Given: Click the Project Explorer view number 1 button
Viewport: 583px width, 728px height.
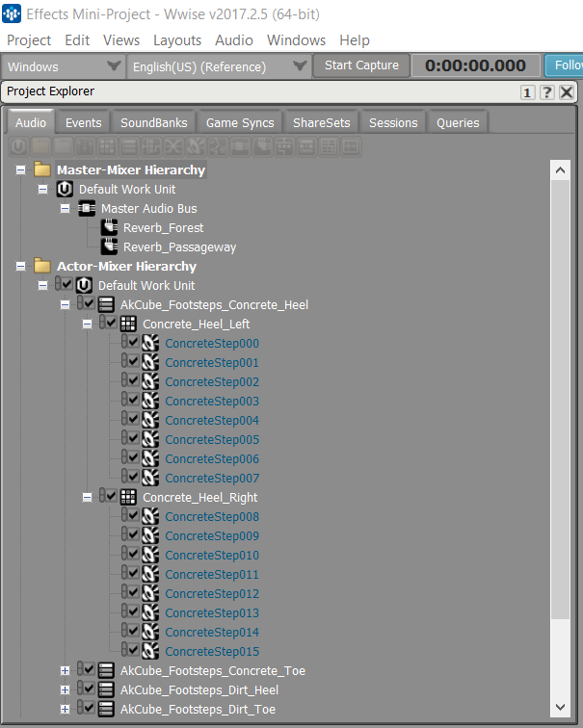Looking at the screenshot, I should tap(527, 91).
